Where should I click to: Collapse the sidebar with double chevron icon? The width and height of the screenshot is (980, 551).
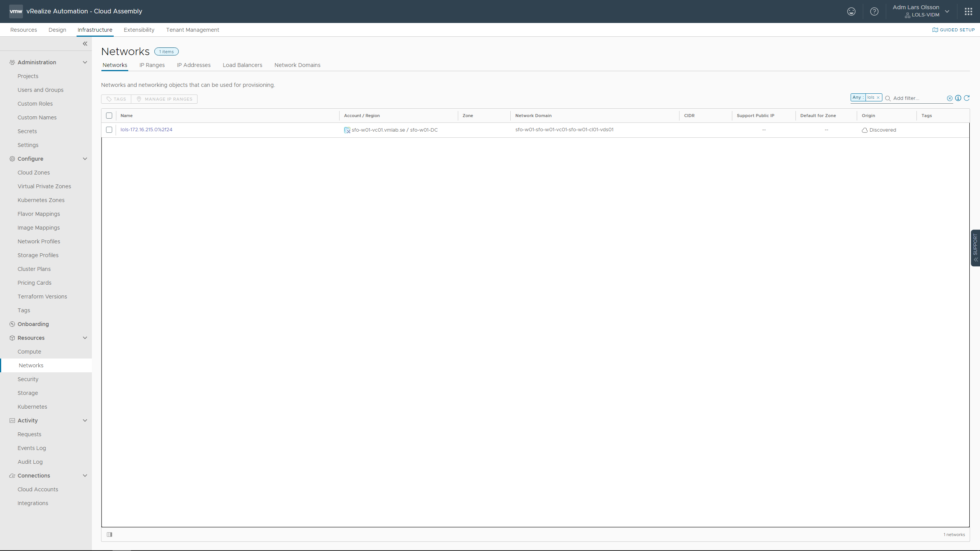coord(85,44)
